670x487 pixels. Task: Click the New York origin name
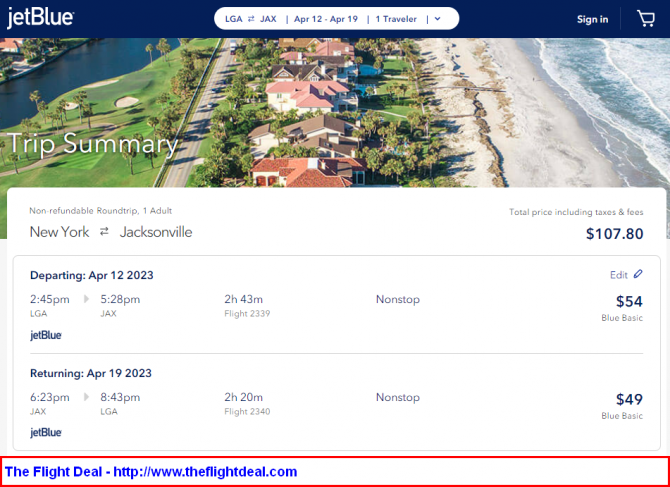(59, 232)
